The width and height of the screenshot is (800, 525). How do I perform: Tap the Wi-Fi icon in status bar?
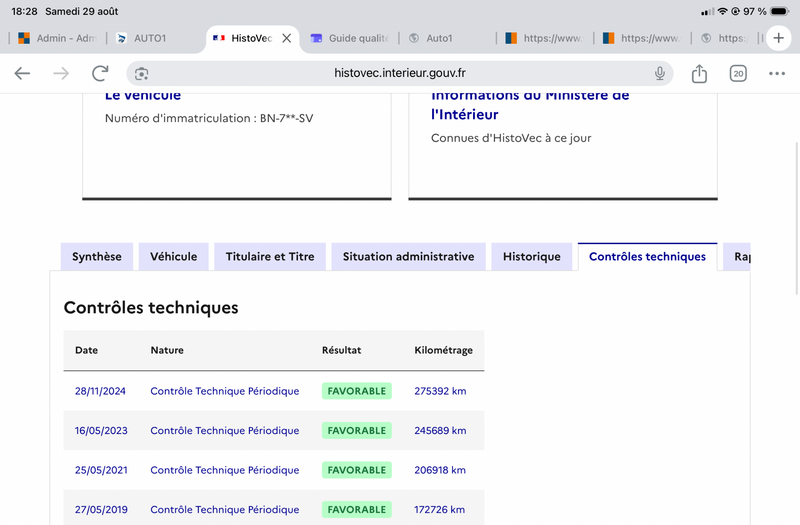tap(722, 11)
